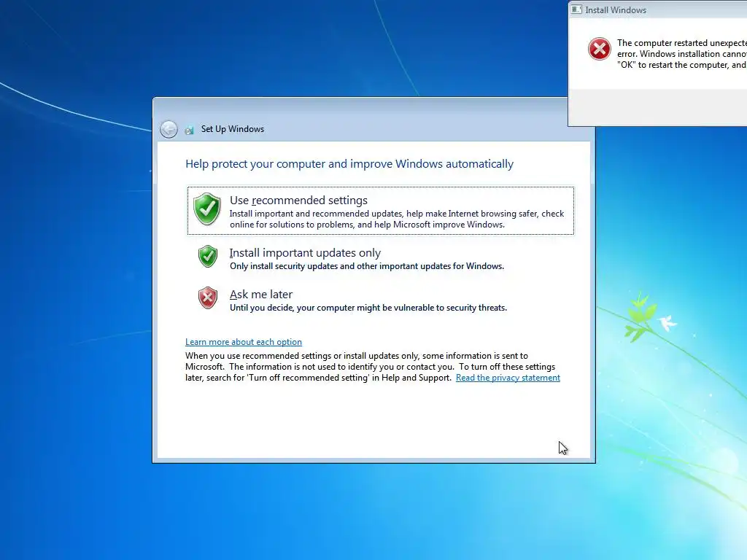Click 'Install important and recommended updates' description

click(x=397, y=219)
